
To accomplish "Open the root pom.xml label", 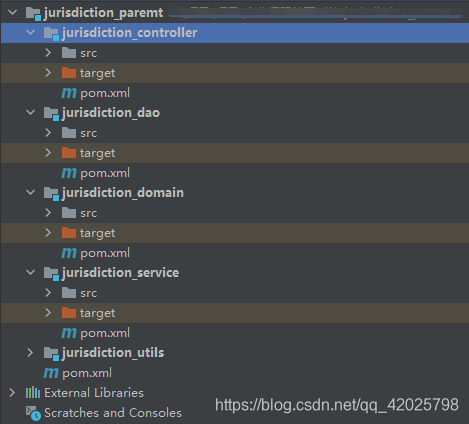I will pos(87,373).
